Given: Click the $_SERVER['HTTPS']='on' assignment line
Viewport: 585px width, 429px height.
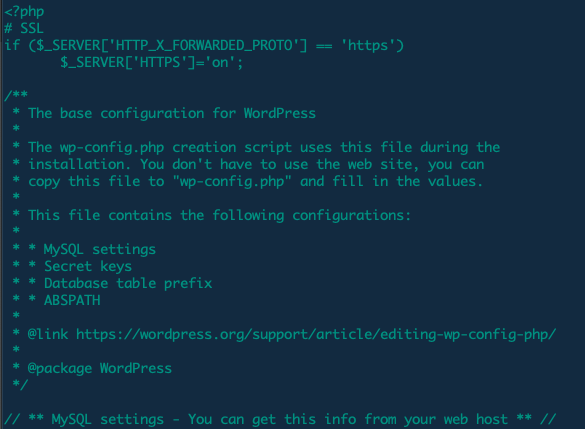Looking at the screenshot, I should point(151,62).
